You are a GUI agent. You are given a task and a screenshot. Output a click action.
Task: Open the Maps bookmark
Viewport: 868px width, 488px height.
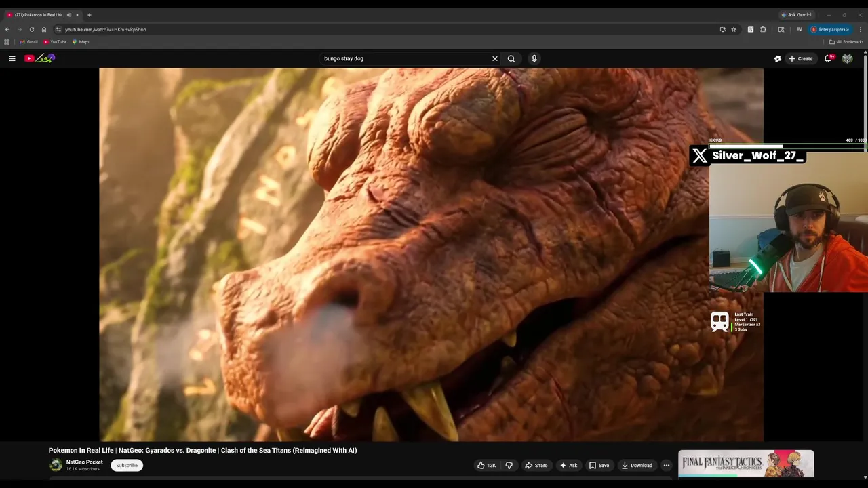tap(81, 42)
